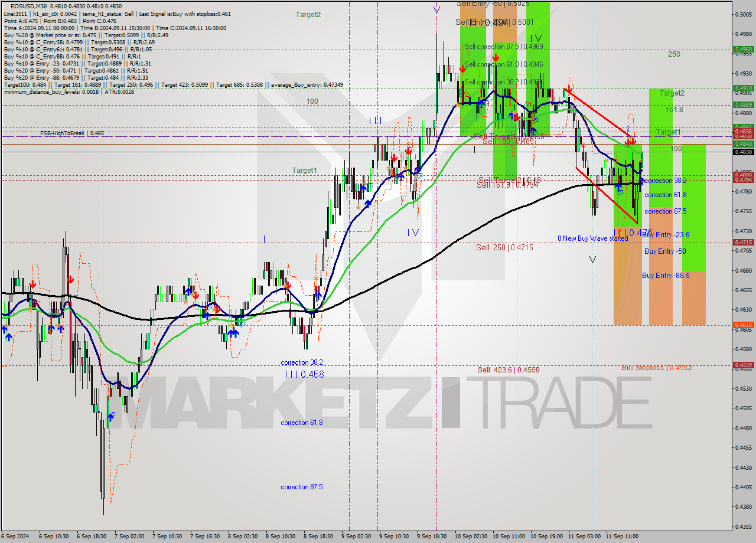Click the '10 Sep 02:30' time axis label
Image resolution: width=756 pixels, height=543 pixels.
pyautogui.click(x=471, y=537)
